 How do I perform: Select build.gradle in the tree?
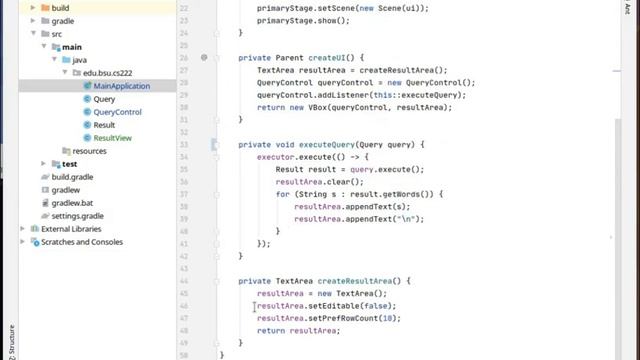[72, 177]
